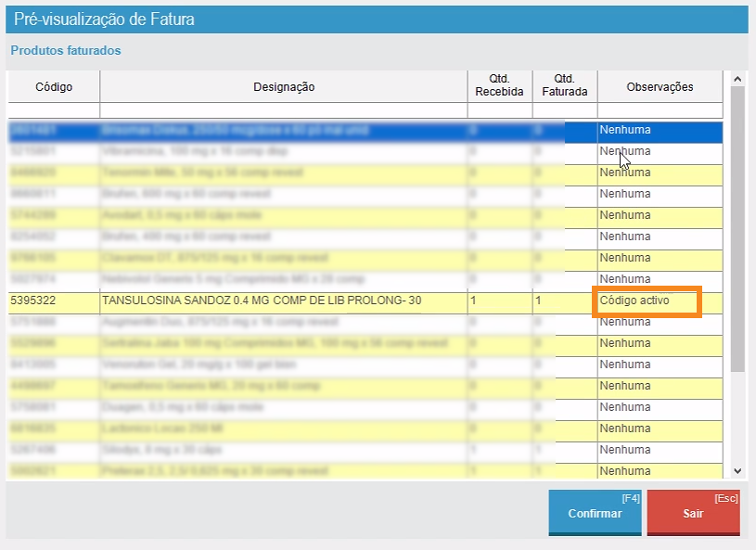Click product code 5395322
Viewport: 756px width, 550px height.
(33, 301)
